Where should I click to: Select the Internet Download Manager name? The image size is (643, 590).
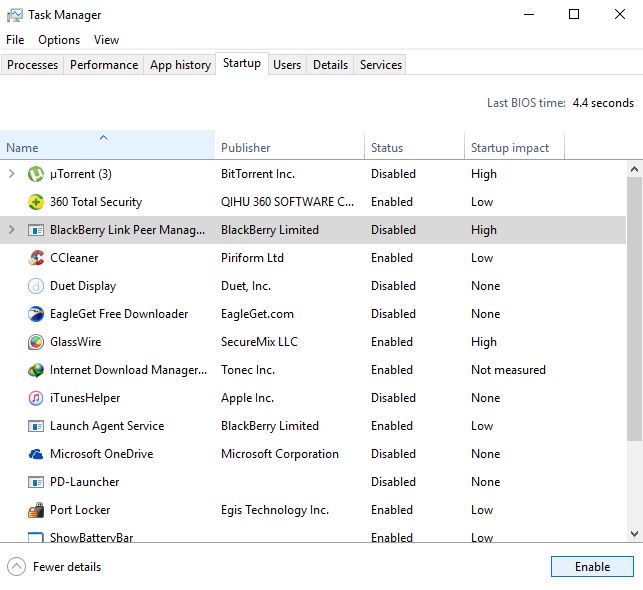click(x=128, y=370)
